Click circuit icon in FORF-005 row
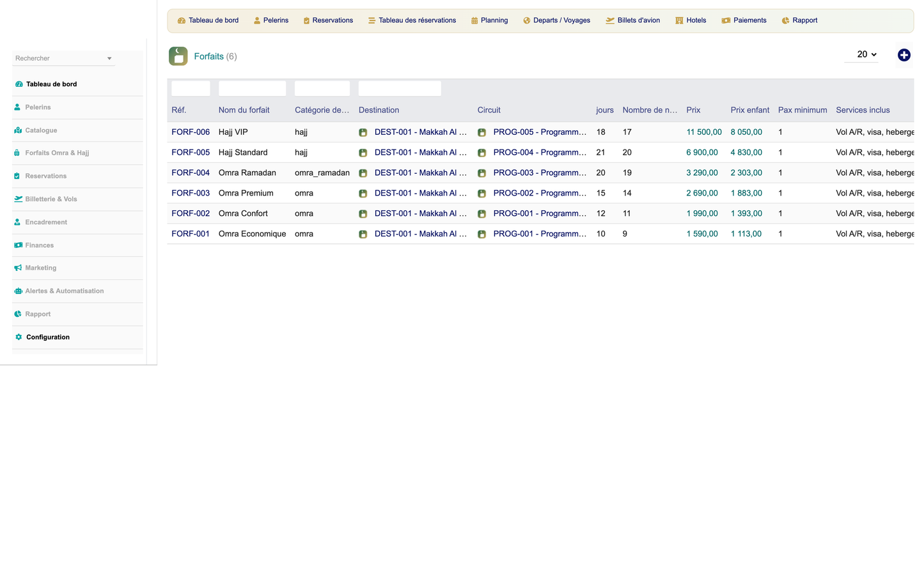The height and width of the screenshot is (572, 924). [x=482, y=153]
